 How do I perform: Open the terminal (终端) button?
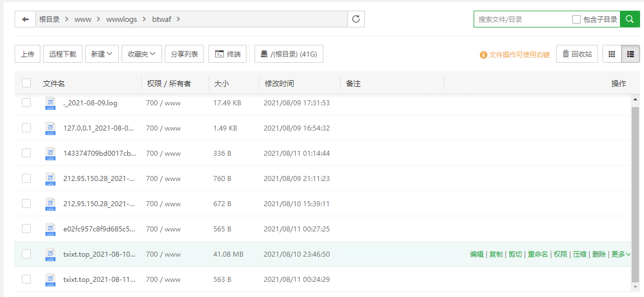228,54
